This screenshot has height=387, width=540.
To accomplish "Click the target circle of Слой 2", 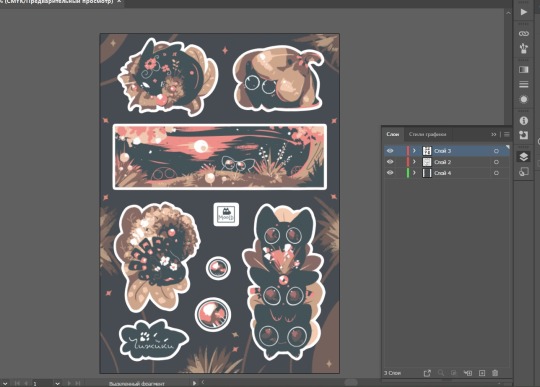I will point(496,162).
